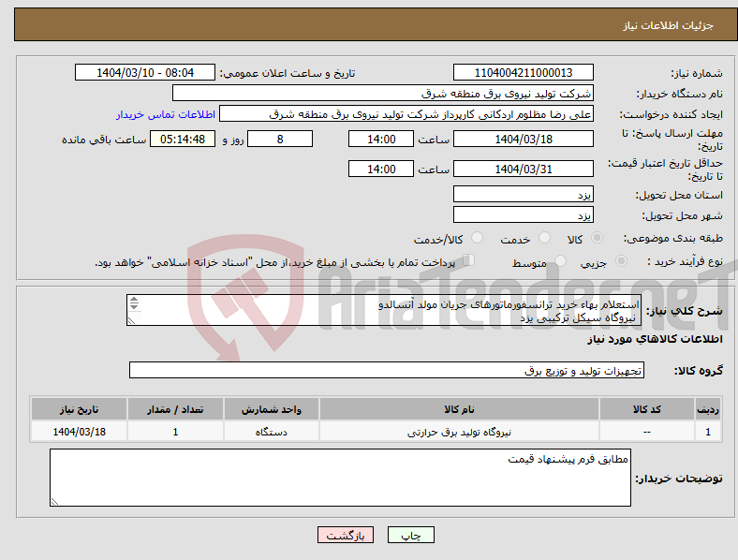
Task: Click the تاریخ نیاز column header
Action: 79,409
